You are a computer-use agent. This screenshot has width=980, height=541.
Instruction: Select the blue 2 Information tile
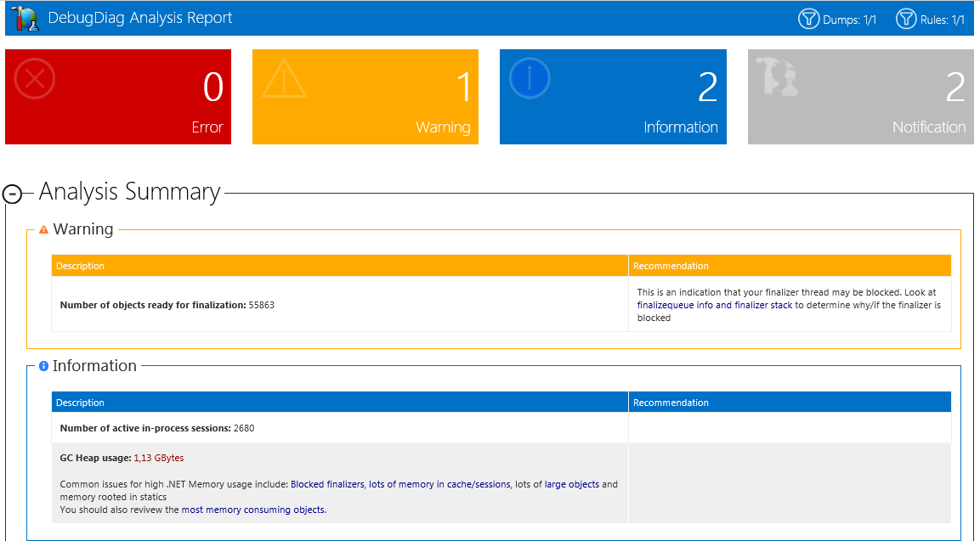pos(613,97)
